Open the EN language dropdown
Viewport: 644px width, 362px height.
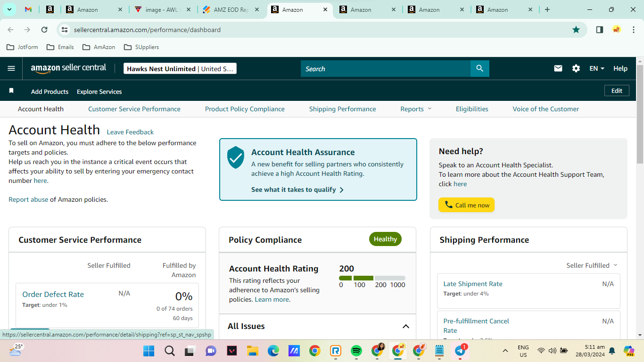click(597, 68)
